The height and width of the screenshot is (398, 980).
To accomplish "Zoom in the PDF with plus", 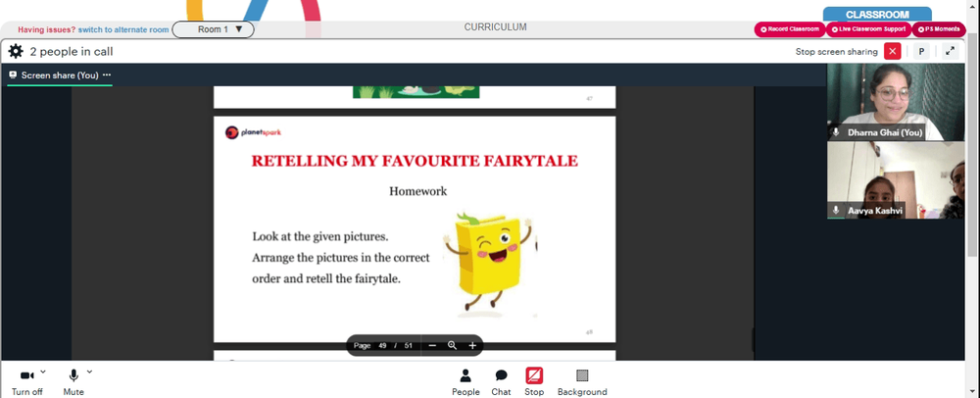I will click(472, 345).
